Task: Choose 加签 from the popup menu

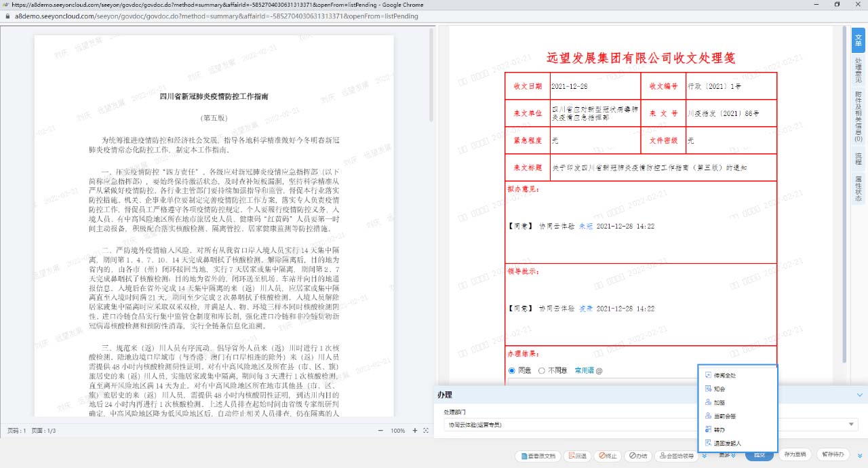Action: 719,402
